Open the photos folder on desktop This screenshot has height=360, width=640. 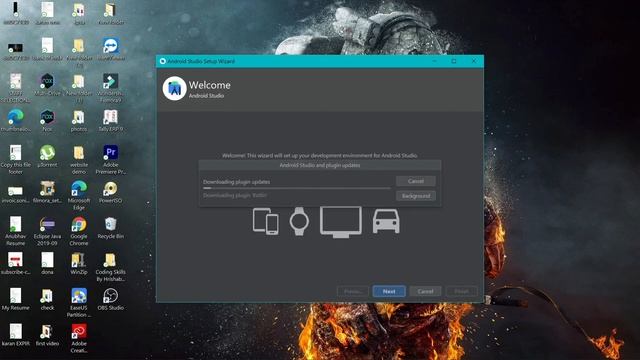click(x=79, y=121)
